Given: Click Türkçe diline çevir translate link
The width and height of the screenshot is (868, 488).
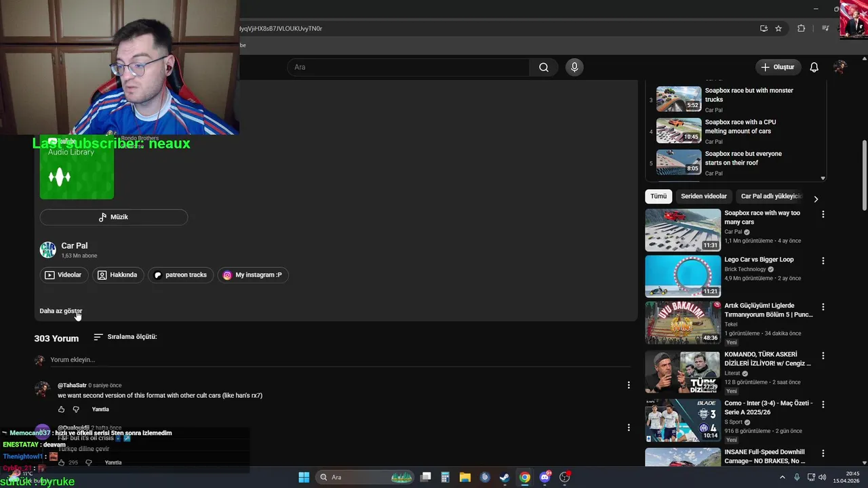Looking at the screenshot, I should point(83,449).
